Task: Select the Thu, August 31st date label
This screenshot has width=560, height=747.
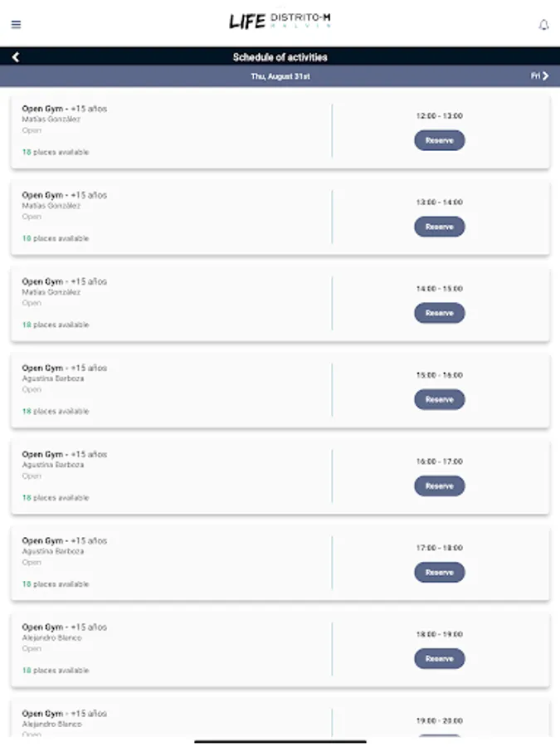Action: (x=280, y=76)
